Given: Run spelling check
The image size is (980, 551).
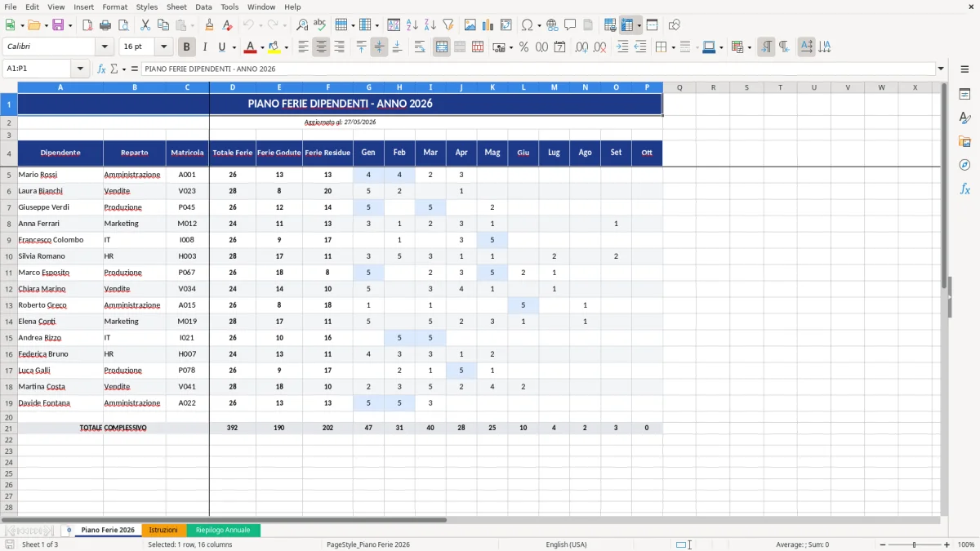Looking at the screenshot, I should point(320,25).
